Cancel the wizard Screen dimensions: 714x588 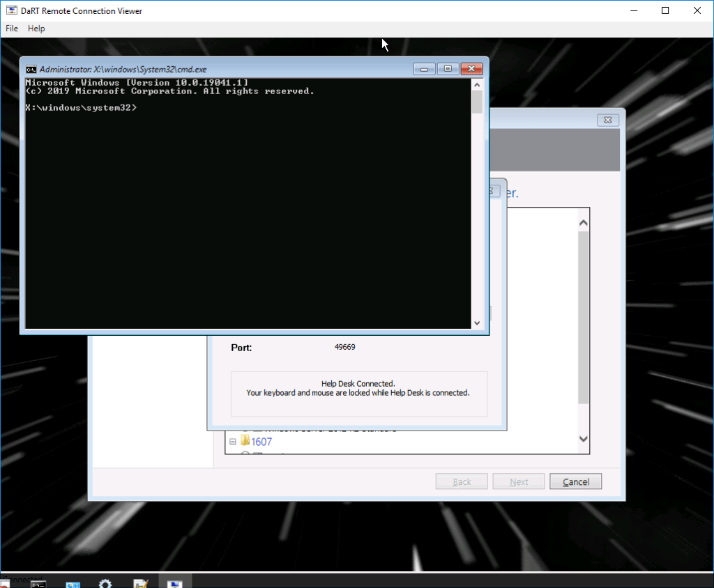tap(575, 481)
